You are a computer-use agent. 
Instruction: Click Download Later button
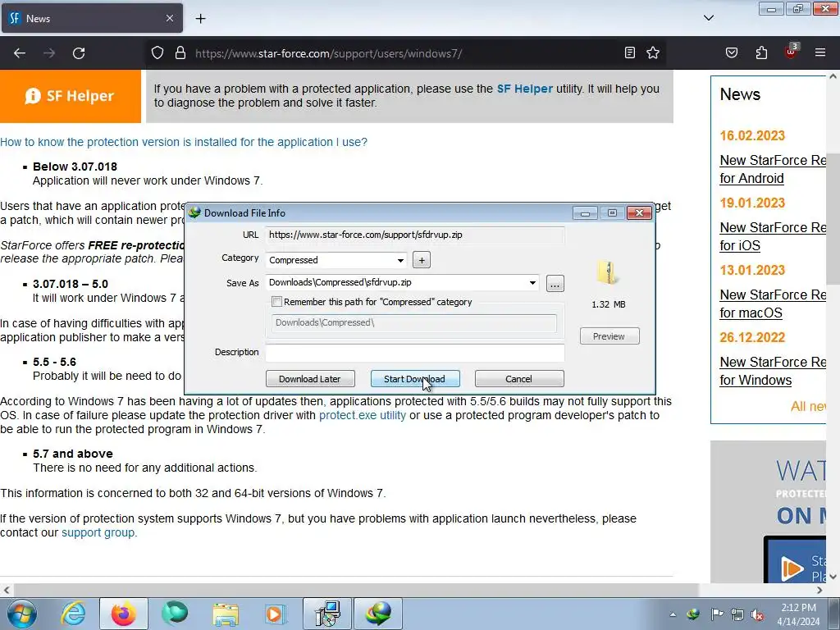[x=310, y=379]
